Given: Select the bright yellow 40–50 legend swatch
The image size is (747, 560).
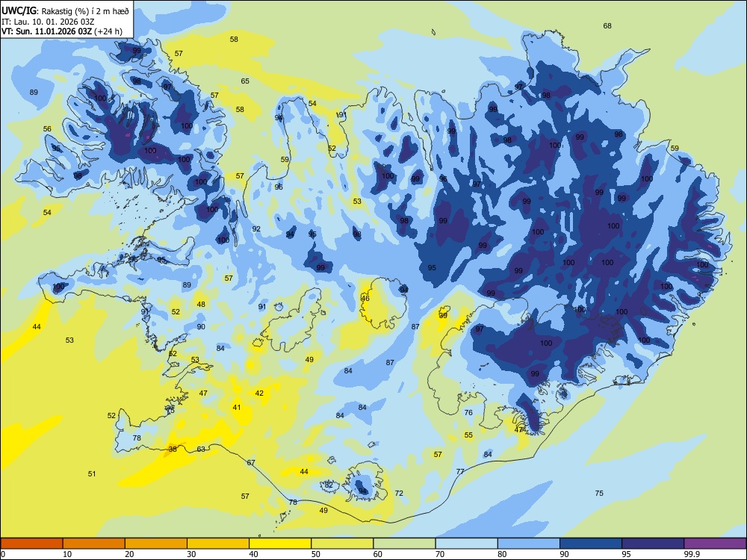Looking at the screenshot, I should pyautogui.click(x=280, y=544).
